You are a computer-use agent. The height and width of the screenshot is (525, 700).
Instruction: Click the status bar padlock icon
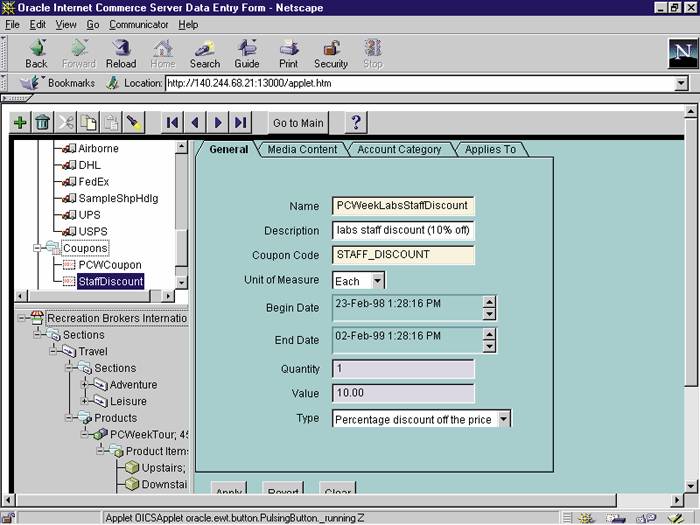tap(8, 518)
